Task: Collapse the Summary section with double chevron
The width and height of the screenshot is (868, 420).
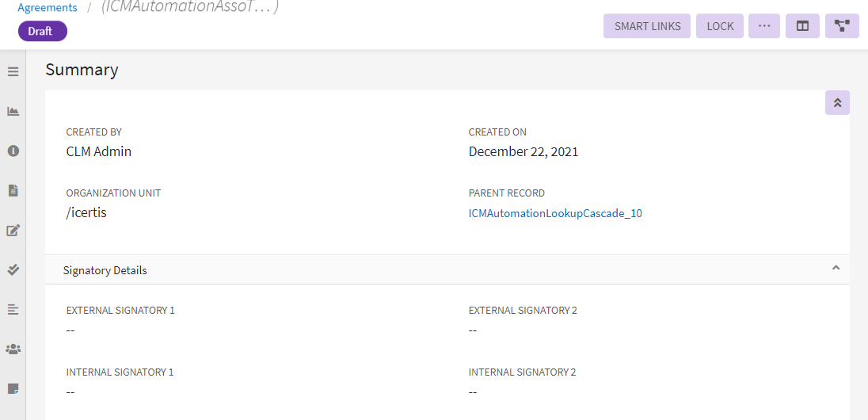Action: [x=837, y=103]
